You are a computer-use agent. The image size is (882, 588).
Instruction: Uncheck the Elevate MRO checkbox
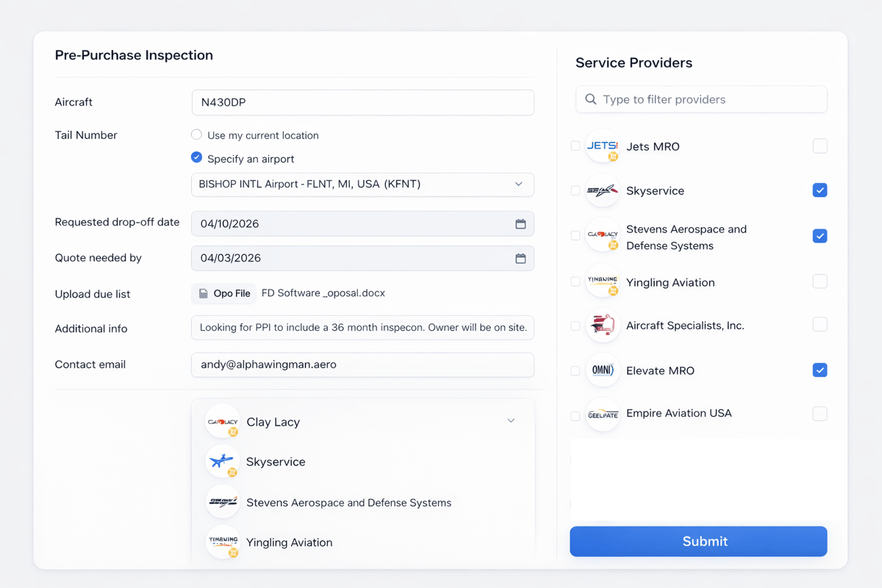pos(820,370)
